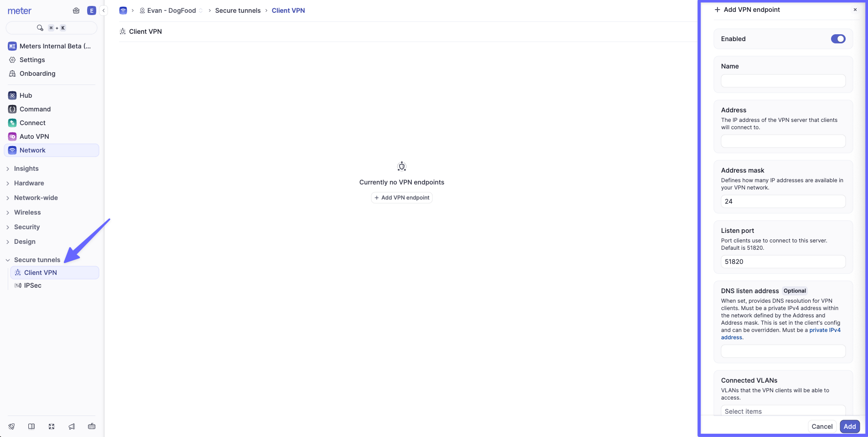
Task: Open the search bar with magnifier icon
Action: pyautogui.click(x=52, y=28)
